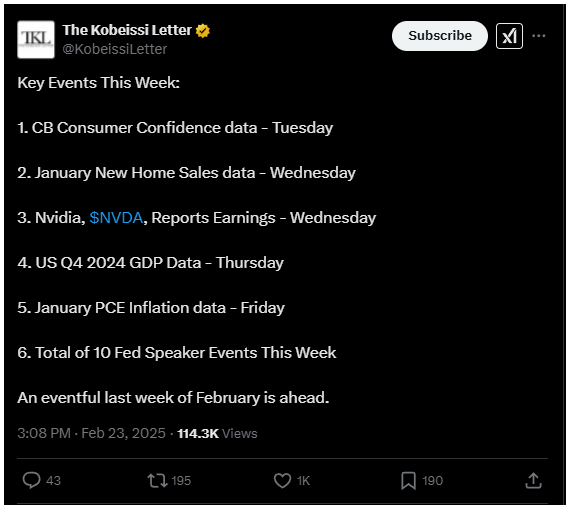
Task: Like the post with heart icon
Action: click(282, 480)
